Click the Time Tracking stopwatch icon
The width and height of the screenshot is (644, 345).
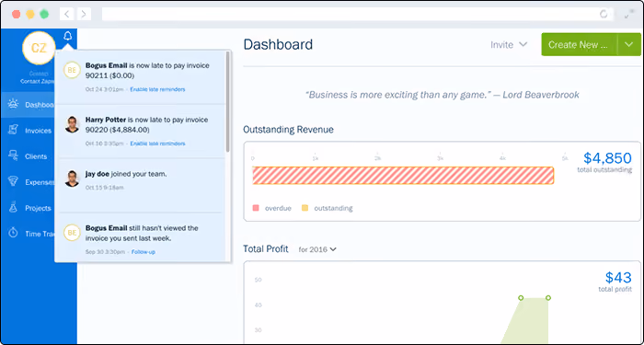point(13,234)
